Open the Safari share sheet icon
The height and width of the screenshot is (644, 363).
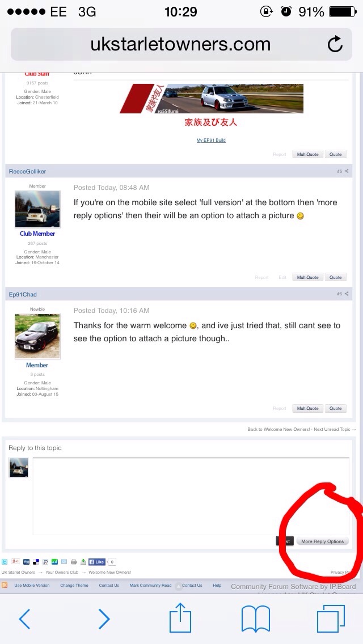coord(180,617)
